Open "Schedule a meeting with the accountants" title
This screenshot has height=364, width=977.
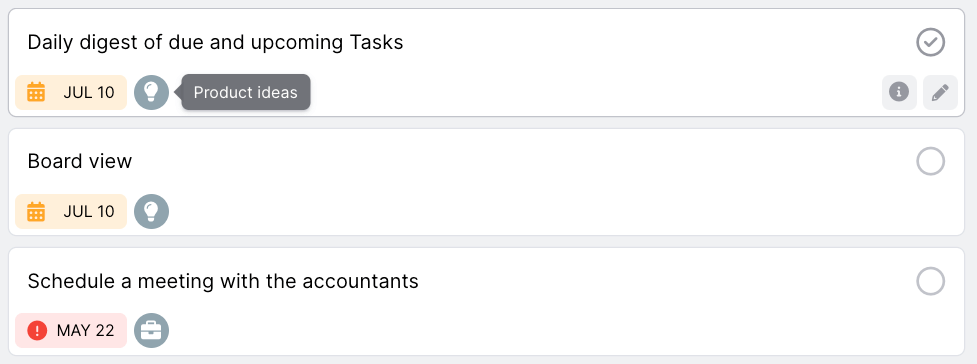[223, 281]
